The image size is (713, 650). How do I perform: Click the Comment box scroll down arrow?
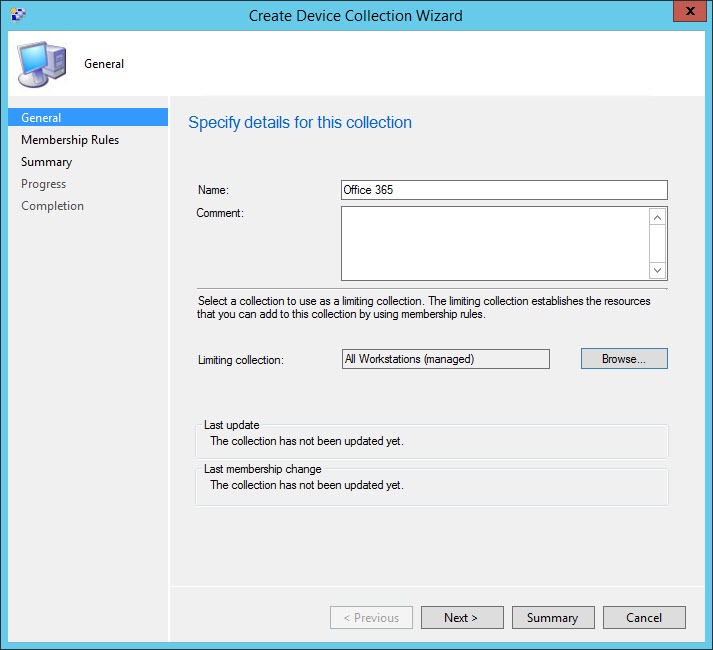pos(657,270)
